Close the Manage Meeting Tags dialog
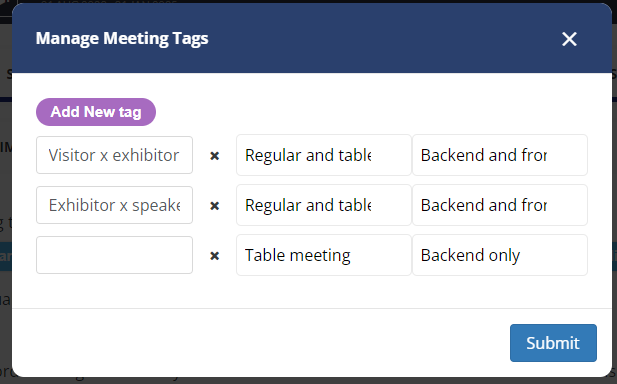Viewport: 617px width, 384px height. click(x=569, y=39)
